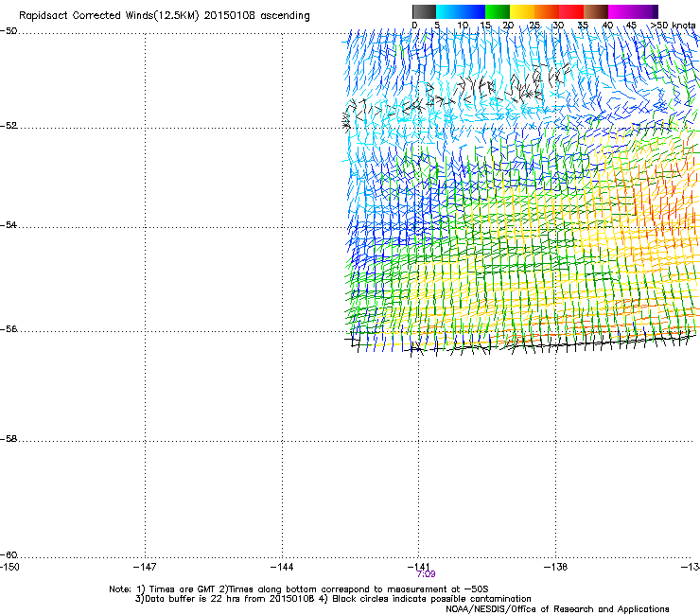
Task: Click the brown 35-40 knots legend swatch
Action: click(x=596, y=11)
